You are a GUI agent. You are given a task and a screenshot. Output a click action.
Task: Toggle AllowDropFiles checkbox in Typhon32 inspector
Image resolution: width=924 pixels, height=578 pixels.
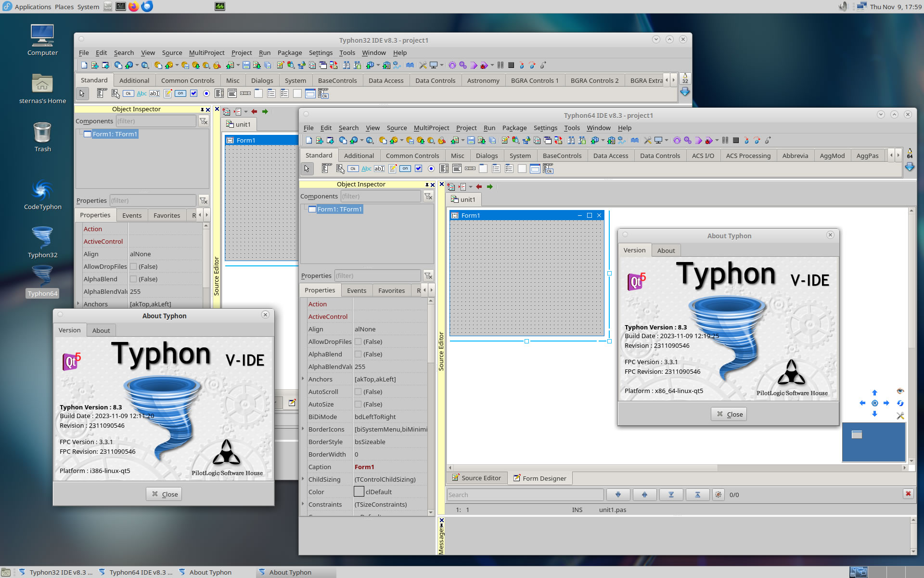point(133,266)
